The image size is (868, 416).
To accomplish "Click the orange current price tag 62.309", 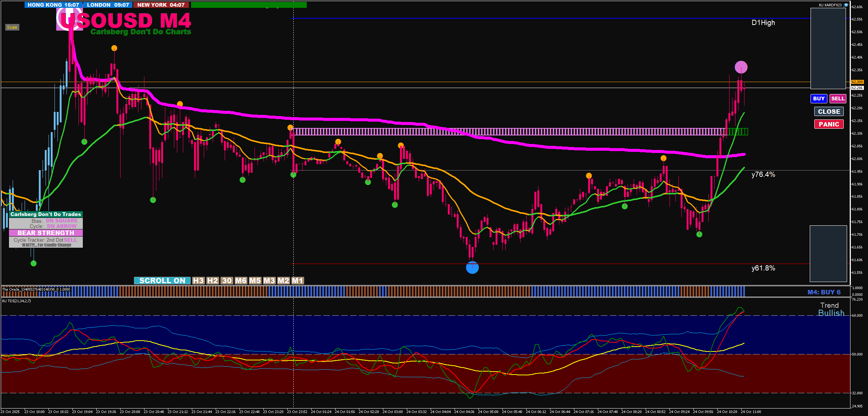I will tap(857, 82).
